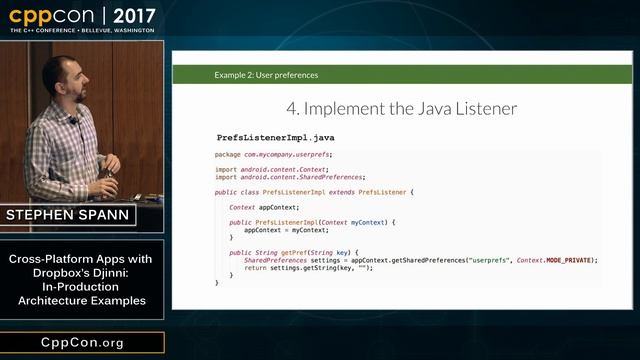Click 'THE C++ CONFERENCE • BELLEVUE, WASHINGTON' tagline
640x360 pixels.
[x=82, y=31]
